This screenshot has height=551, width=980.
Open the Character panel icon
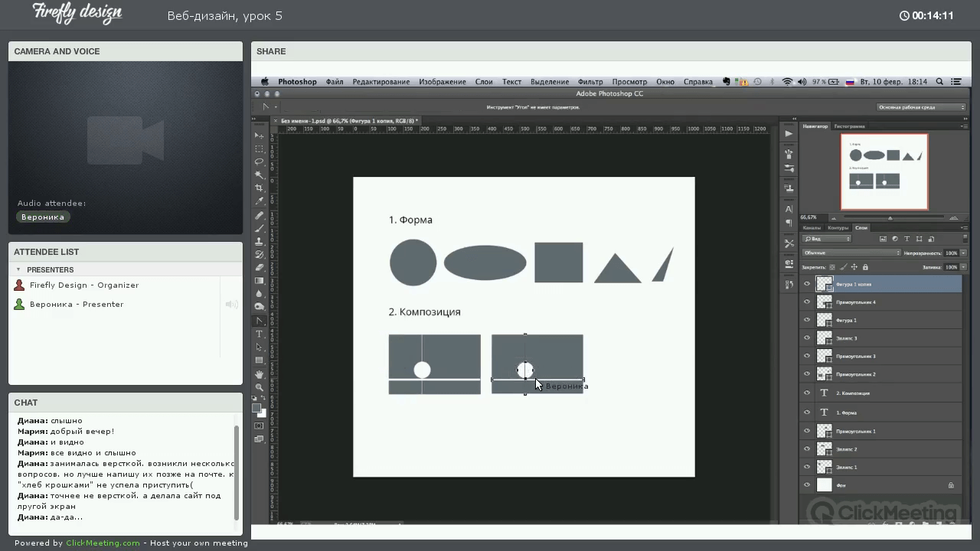(789, 209)
